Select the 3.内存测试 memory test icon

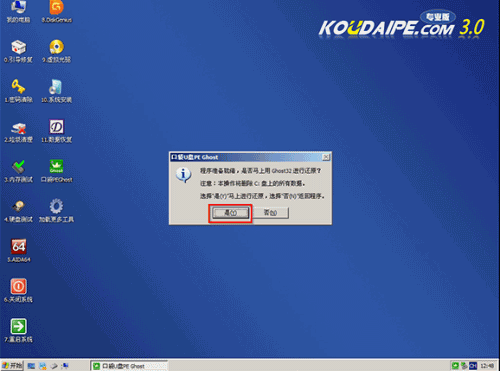click(x=18, y=171)
